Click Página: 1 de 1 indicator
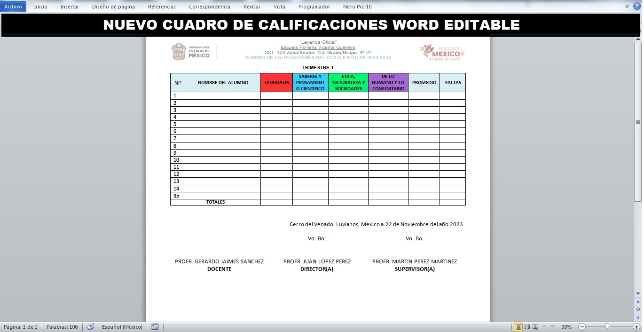Viewport: 644px width, 332px height. coord(21,327)
